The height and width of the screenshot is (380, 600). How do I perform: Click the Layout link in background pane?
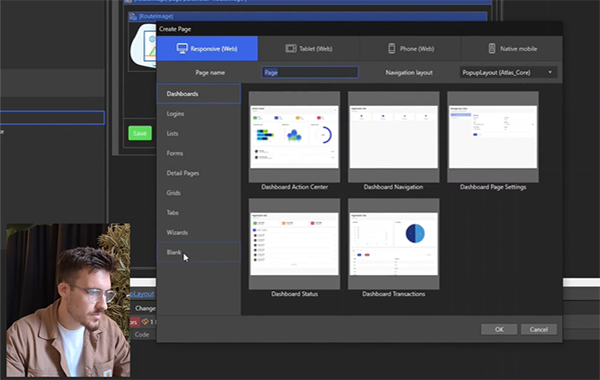(142, 294)
